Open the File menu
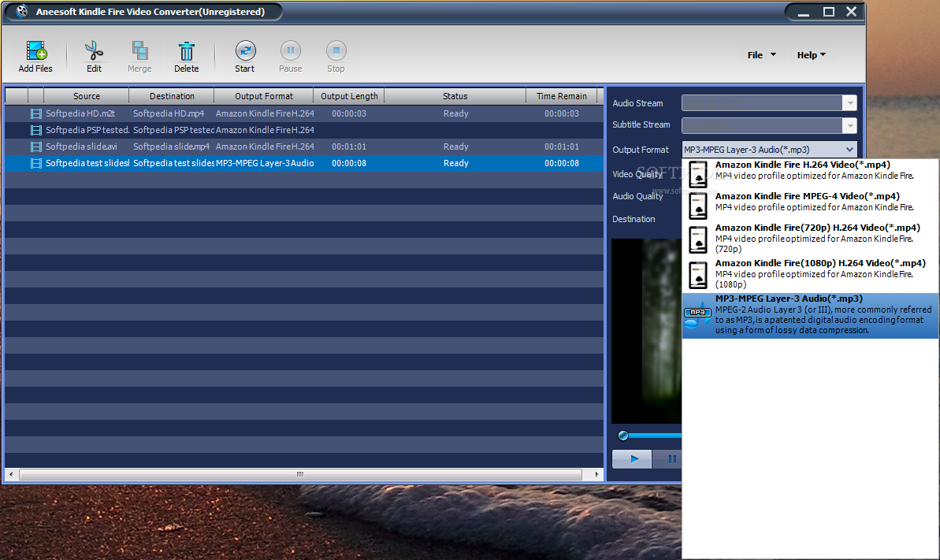Viewport: 940px width, 560px height. point(761,55)
